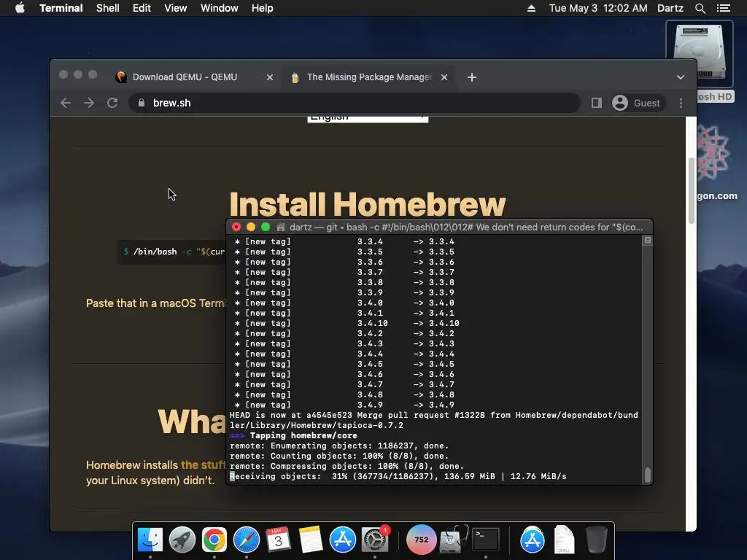747x560 pixels.
Task: Click the brew.sh address bar
Action: (x=355, y=103)
